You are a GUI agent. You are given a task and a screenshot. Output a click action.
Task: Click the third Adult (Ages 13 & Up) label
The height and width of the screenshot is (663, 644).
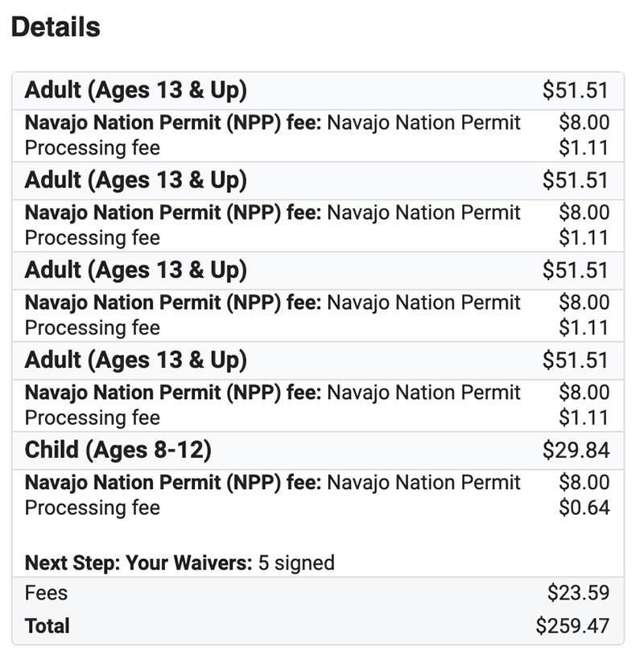[135, 270]
